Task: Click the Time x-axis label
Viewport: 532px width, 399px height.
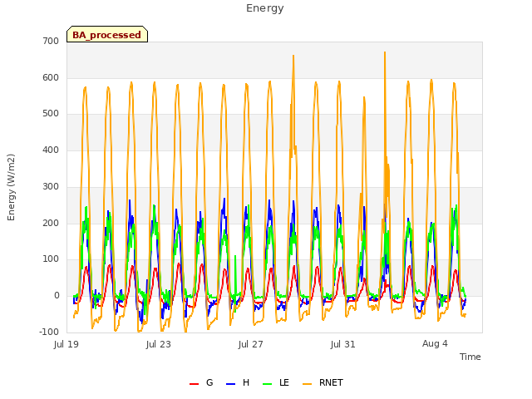Action: tap(470, 357)
